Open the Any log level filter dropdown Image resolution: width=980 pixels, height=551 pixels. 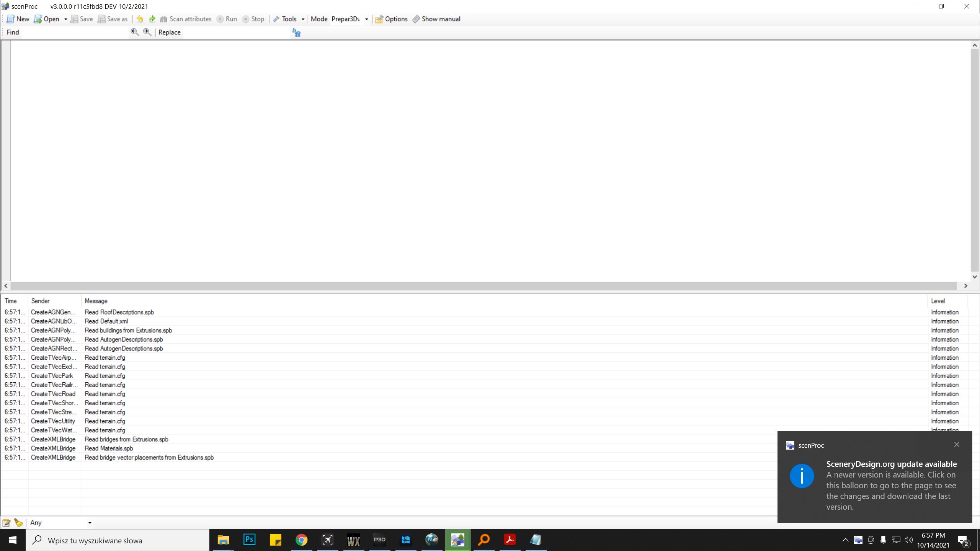pos(61,523)
